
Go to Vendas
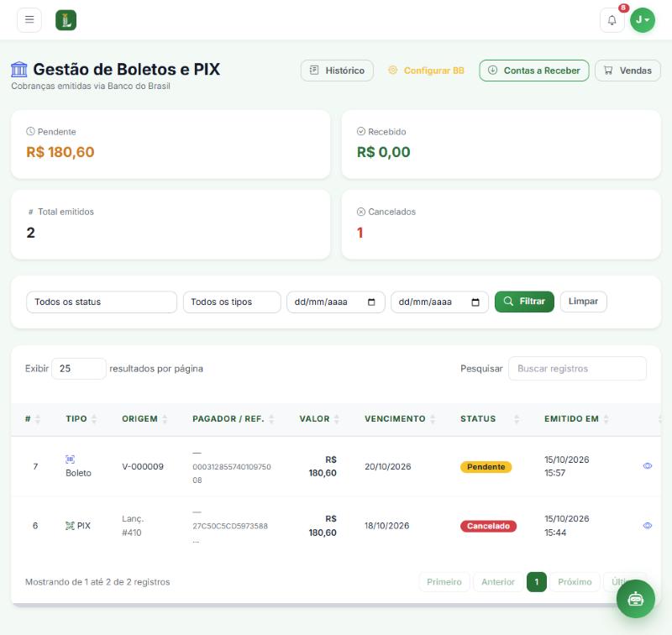pyautogui.click(x=627, y=71)
